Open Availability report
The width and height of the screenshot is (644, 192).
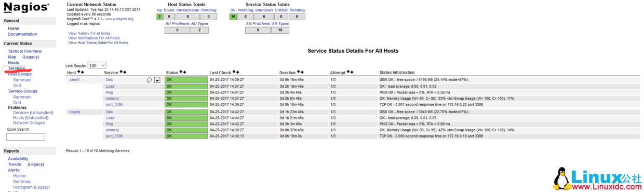pyautogui.click(x=18, y=159)
